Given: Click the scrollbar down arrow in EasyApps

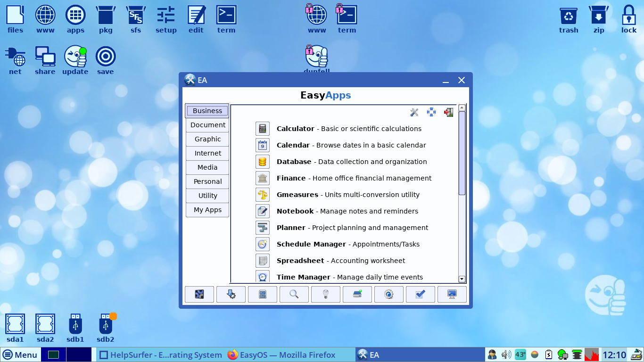Looking at the screenshot, I should coord(462,279).
